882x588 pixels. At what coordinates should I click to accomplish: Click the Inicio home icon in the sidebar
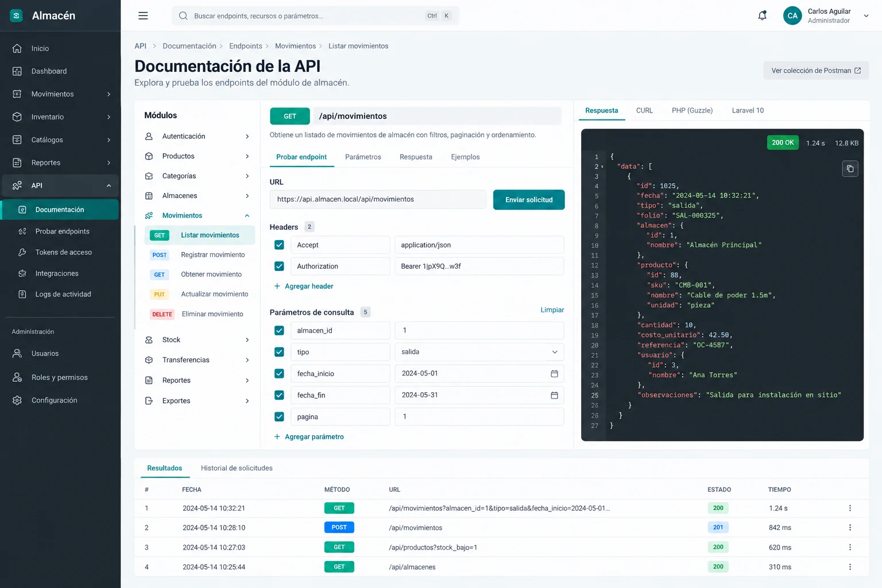17,49
